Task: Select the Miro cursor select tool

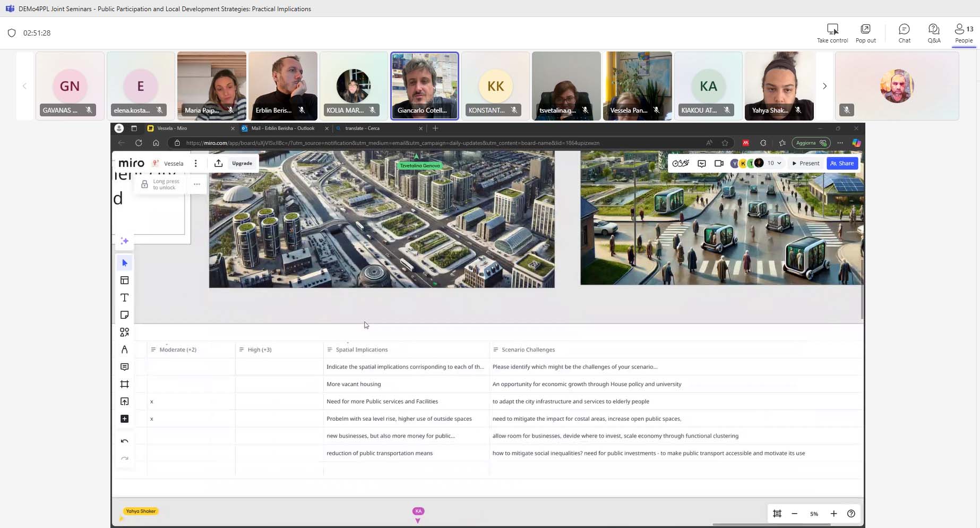Action: pos(125,263)
